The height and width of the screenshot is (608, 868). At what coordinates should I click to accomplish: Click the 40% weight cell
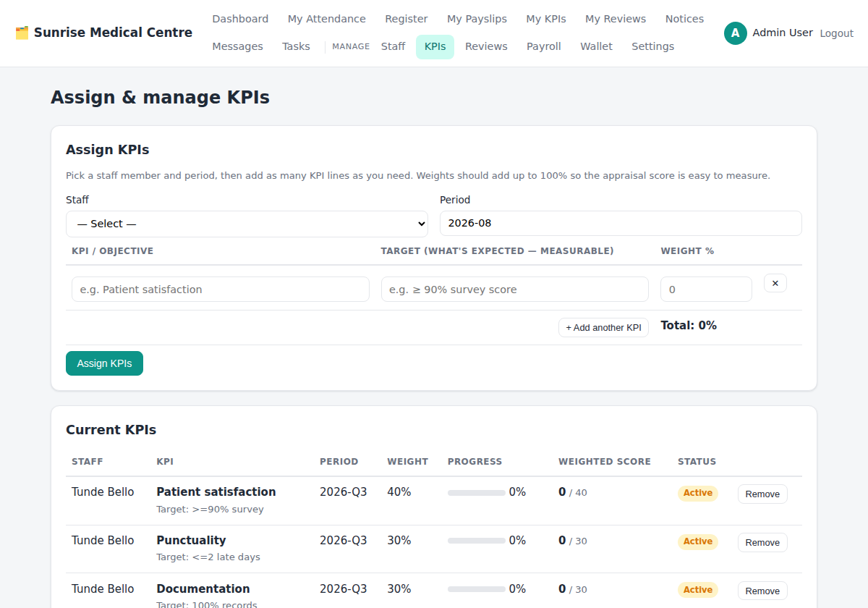click(x=399, y=492)
